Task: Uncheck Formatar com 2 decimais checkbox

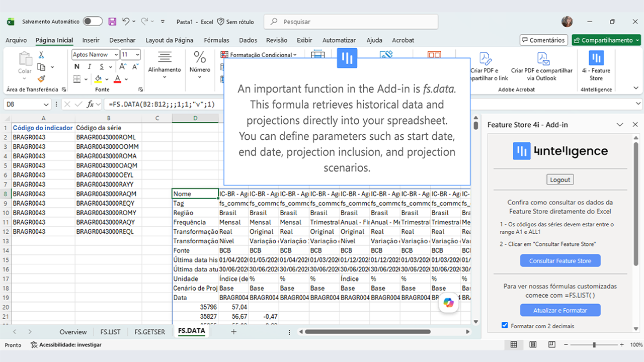Action: tap(505, 326)
